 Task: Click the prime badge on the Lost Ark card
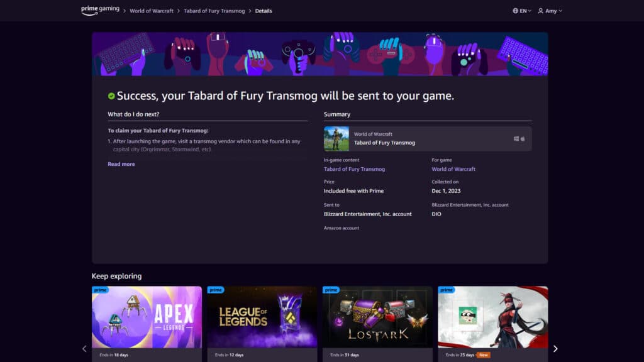click(x=331, y=290)
